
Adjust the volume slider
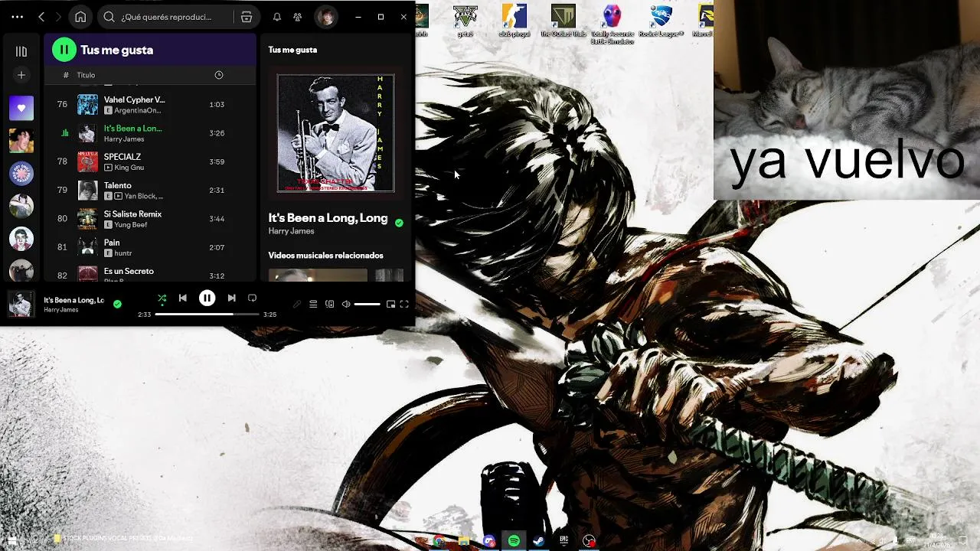point(367,304)
